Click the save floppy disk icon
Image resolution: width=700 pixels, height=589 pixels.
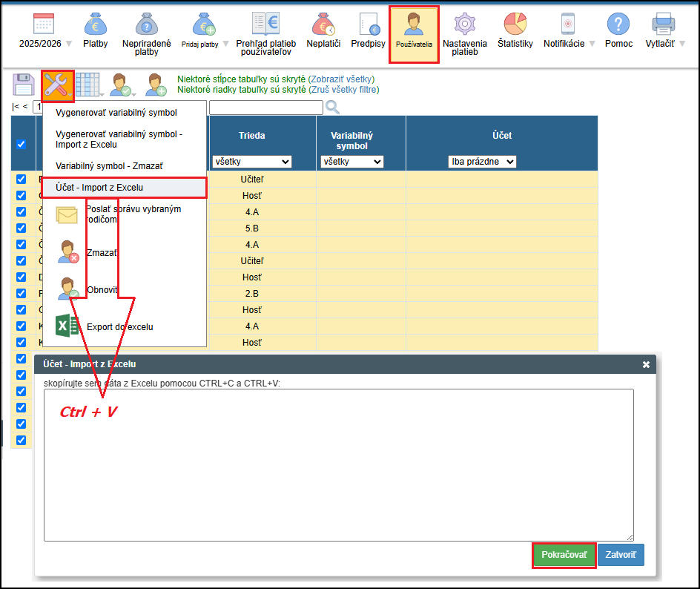point(24,85)
